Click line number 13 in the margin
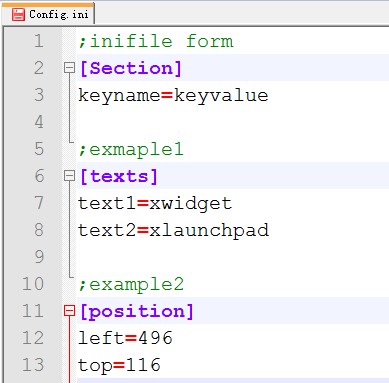This screenshot has width=389, height=383. pyautogui.click(x=33, y=365)
